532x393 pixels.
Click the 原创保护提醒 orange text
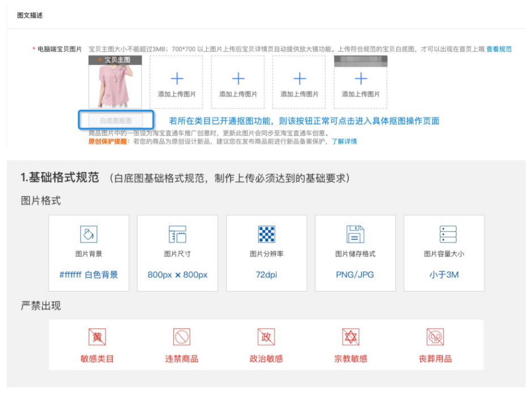pyautogui.click(x=109, y=142)
